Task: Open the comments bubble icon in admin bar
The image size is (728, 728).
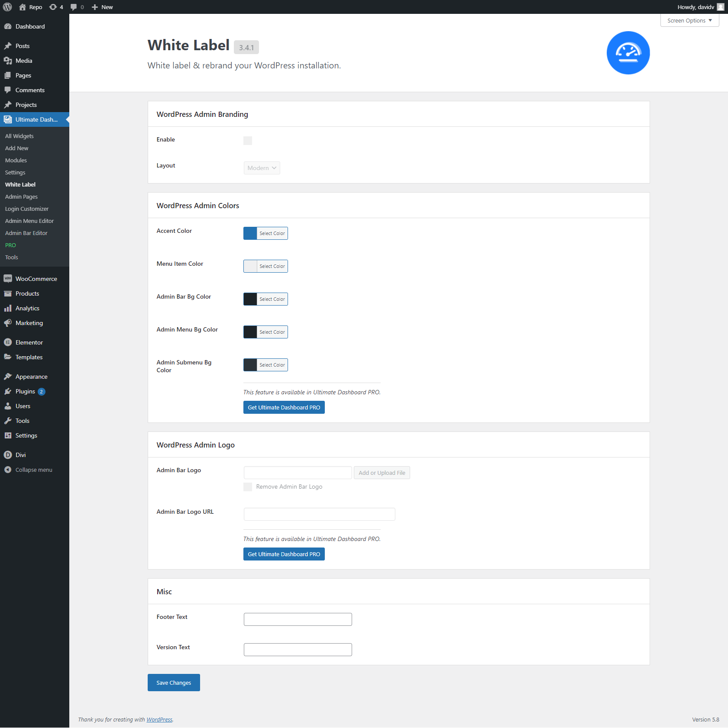Action: coord(74,7)
